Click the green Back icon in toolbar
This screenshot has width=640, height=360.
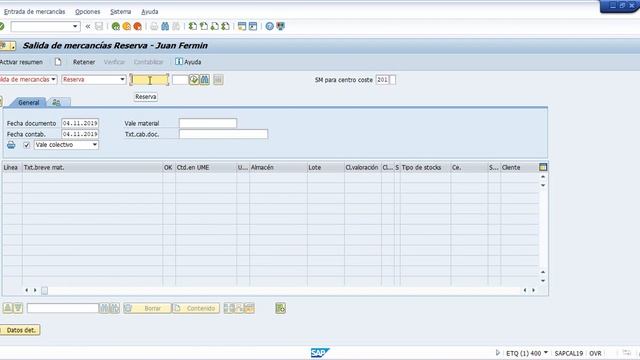pos(116,27)
